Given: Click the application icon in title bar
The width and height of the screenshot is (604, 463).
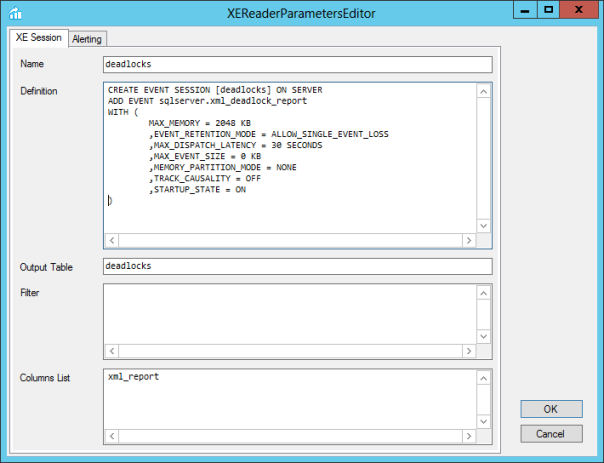Looking at the screenshot, I should click(15, 13).
